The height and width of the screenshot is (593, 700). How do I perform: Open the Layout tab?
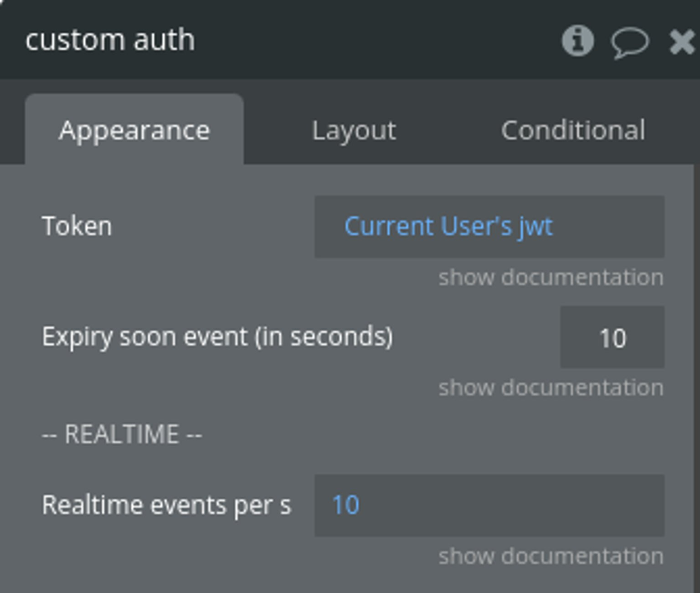[x=354, y=131]
